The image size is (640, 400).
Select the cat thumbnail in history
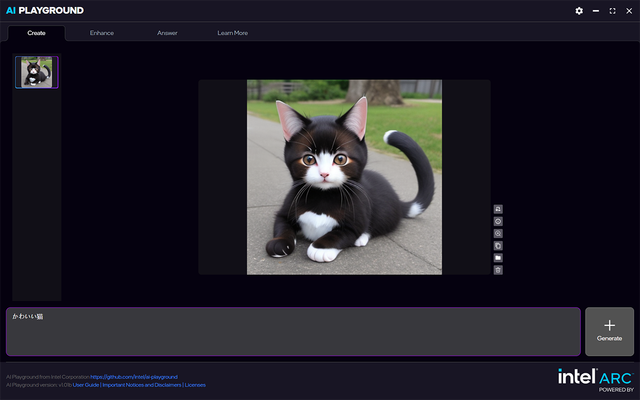[x=37, y=72]
